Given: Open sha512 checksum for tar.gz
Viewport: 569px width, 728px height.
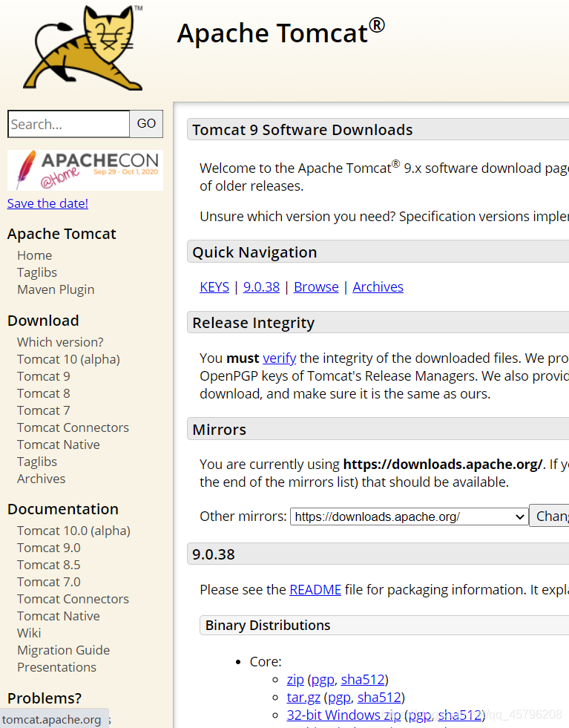Looking at the screenshot, I should coord(379,698).
